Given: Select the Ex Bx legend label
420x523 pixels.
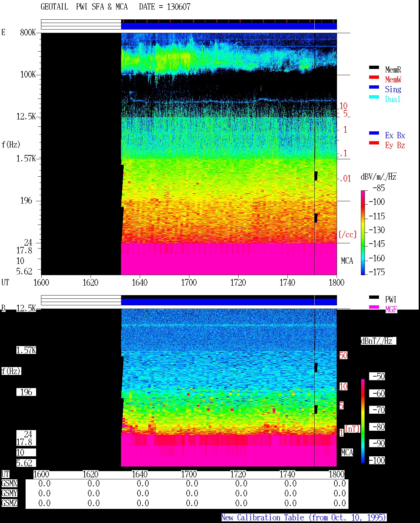Looking at the screenshot, I should [395, 135].
